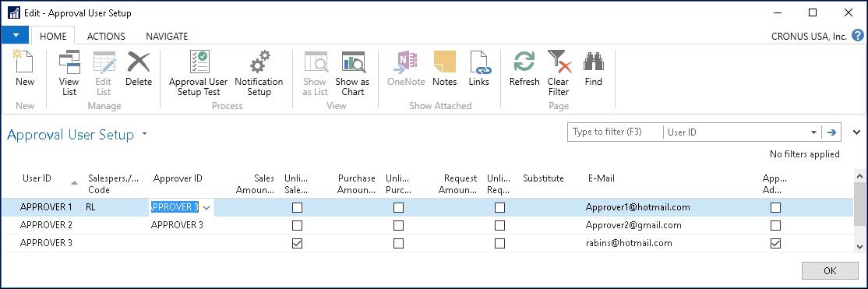868x289 pixels.
Task: Expand the Approval User Setup title dropdown
Action: tap(144, 134)
